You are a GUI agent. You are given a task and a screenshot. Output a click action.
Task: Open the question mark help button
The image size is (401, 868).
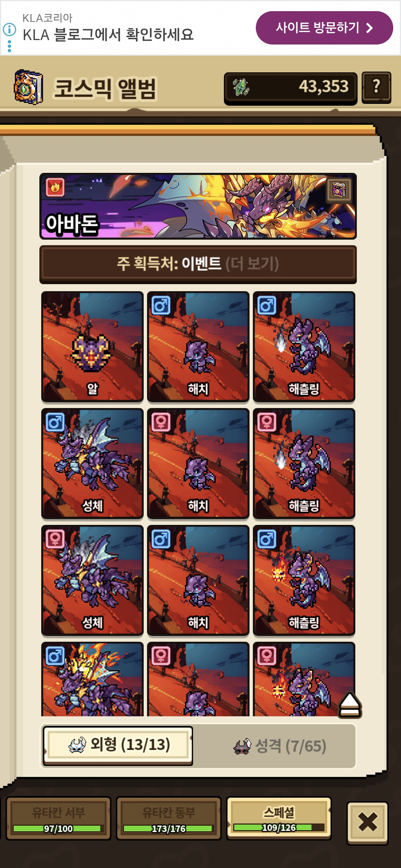coord(376,88)
